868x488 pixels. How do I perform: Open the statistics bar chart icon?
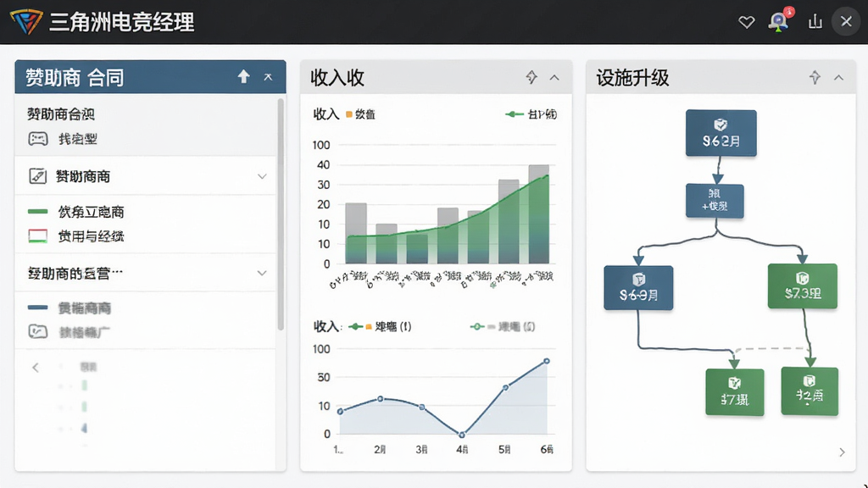pos(815,22)
